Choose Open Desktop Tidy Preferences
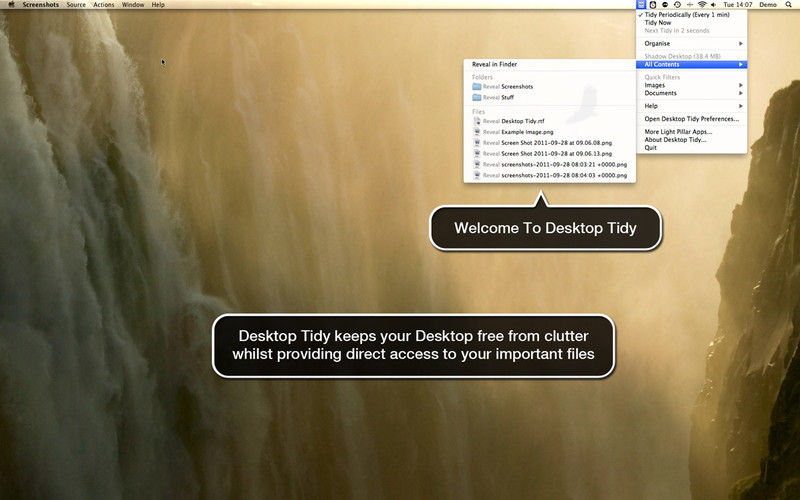Viewport: 800px width, 500px height. (x=691, y=119)
